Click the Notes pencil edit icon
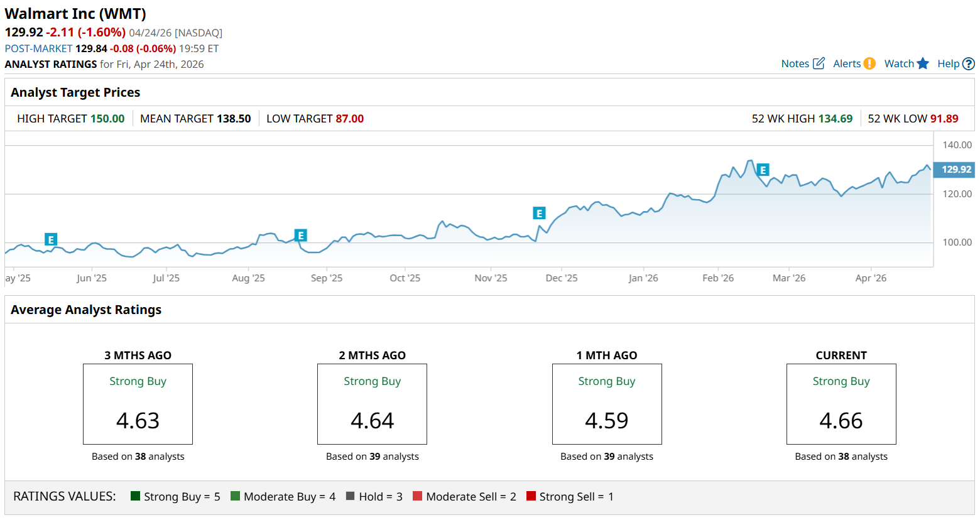This screenshot has height=520, width=980. (819, 63)
